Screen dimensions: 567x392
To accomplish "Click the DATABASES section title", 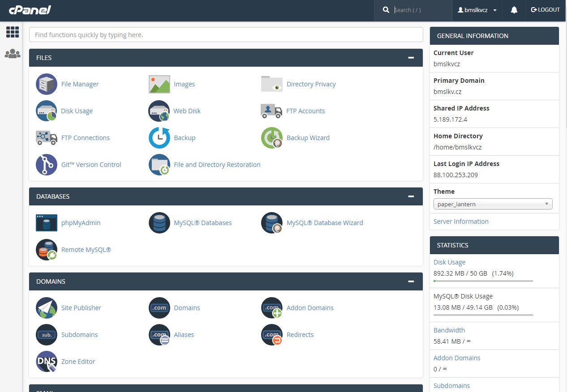I will (x=53, y=196).
